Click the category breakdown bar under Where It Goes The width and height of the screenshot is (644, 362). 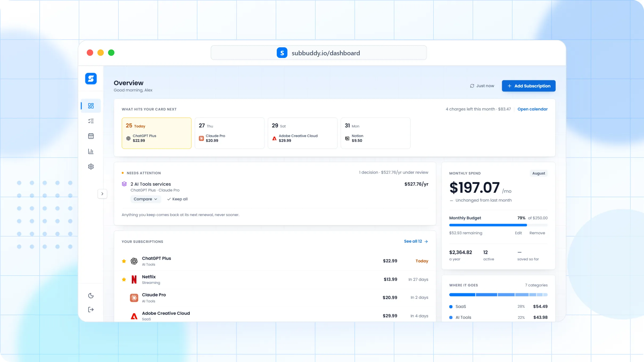pos(498,294)
